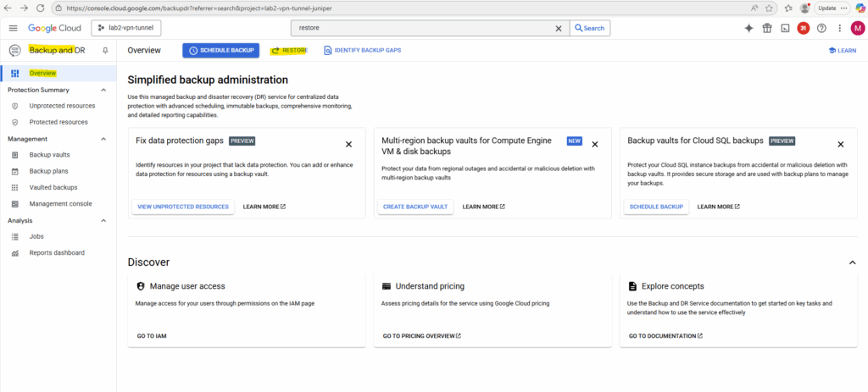Collapse the Discover section chevron
This screenshot has height=392, width=868.
852,262
